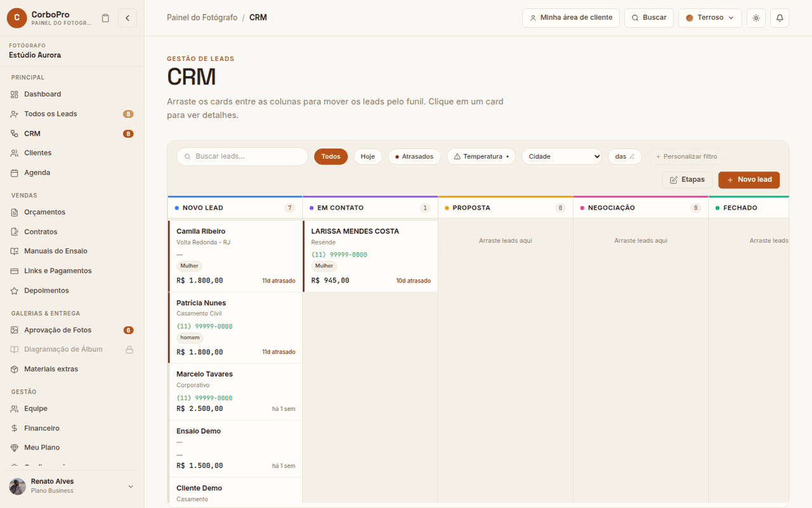Click the Links e Pagamentos card icon

click(15, 271)
